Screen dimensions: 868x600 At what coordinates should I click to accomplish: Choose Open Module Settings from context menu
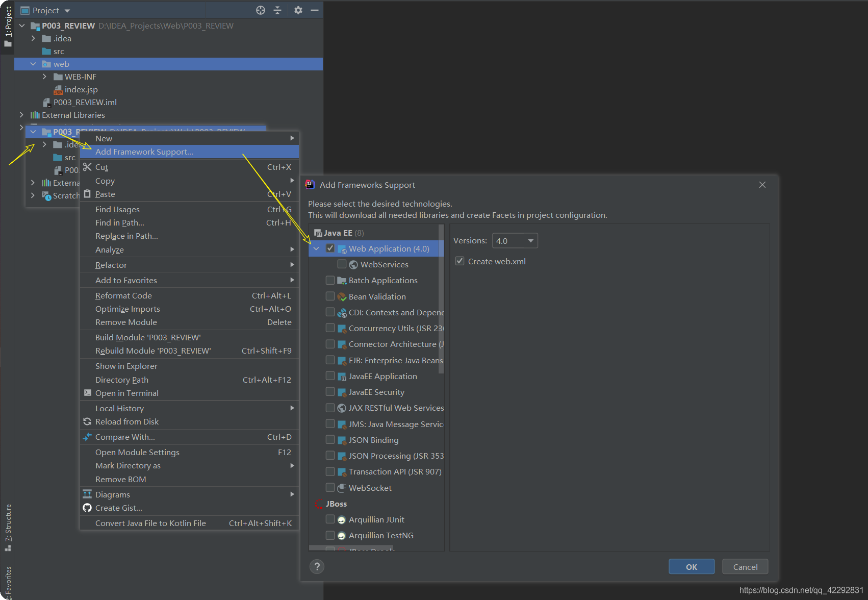pos(137,452)
